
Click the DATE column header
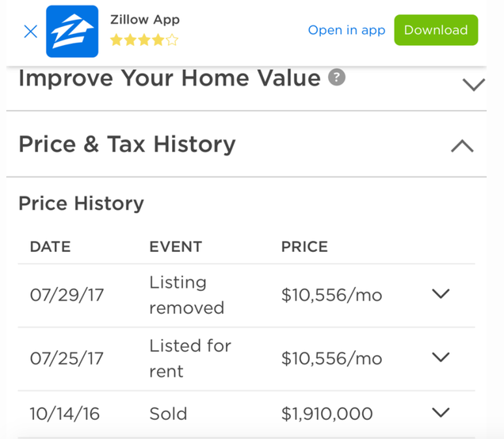[51, 246]
